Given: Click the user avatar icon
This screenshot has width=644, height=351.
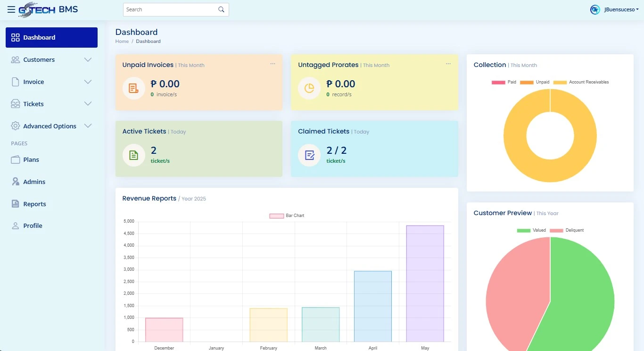Looking at the screenshot, I should pyautogui.click(x=595, y=9).
